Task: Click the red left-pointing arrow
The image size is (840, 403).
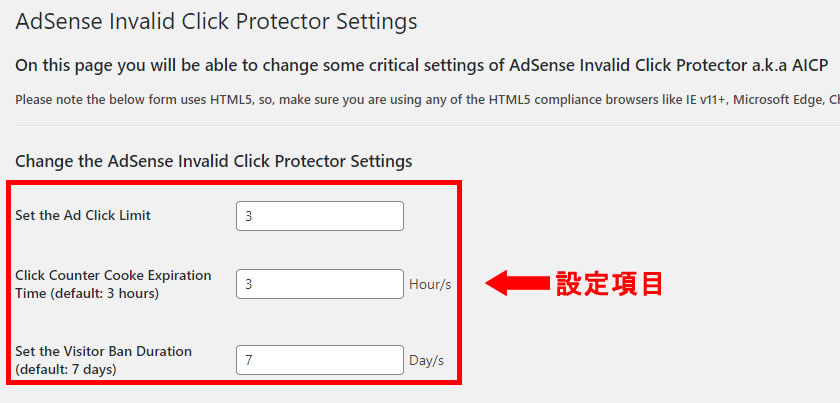Action: tap(515, 284)
